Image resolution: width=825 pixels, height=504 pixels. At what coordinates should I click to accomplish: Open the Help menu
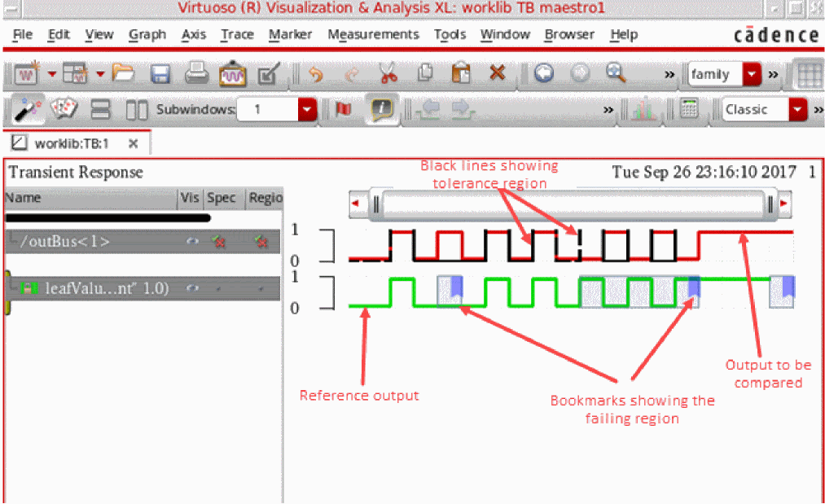coord(624,35)
